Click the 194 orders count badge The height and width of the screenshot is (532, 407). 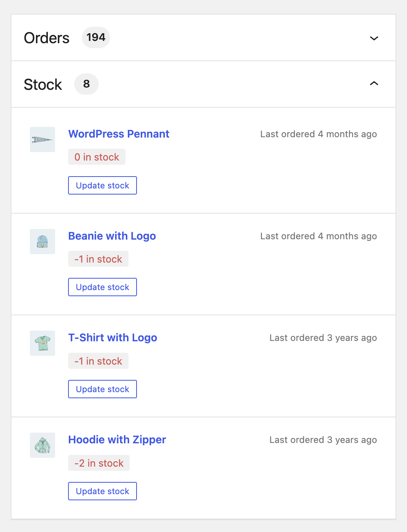tap(96, 37)
